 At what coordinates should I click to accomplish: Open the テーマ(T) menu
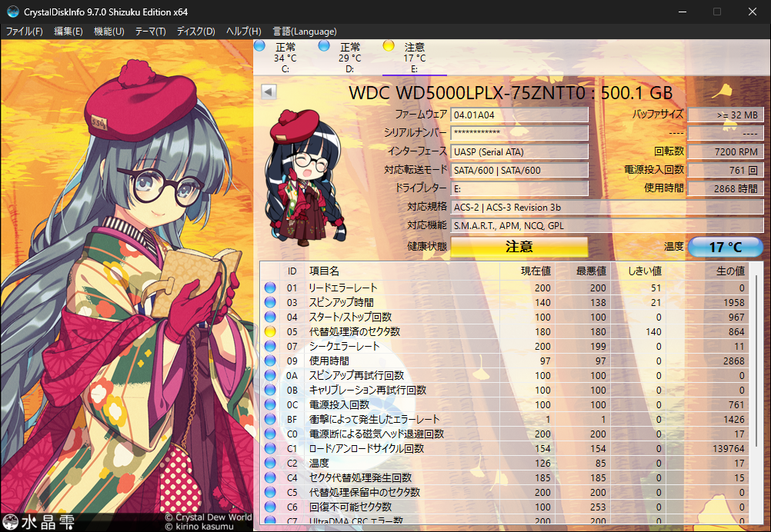coord(150,32)
